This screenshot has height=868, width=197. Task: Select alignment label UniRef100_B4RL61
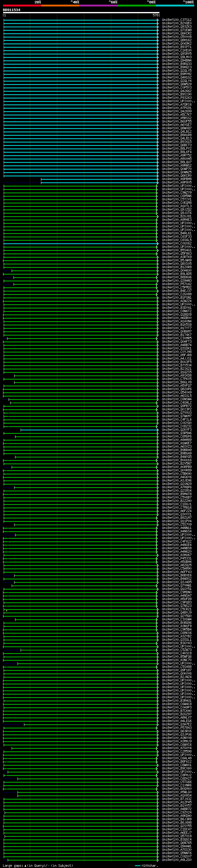pos(176,233)
